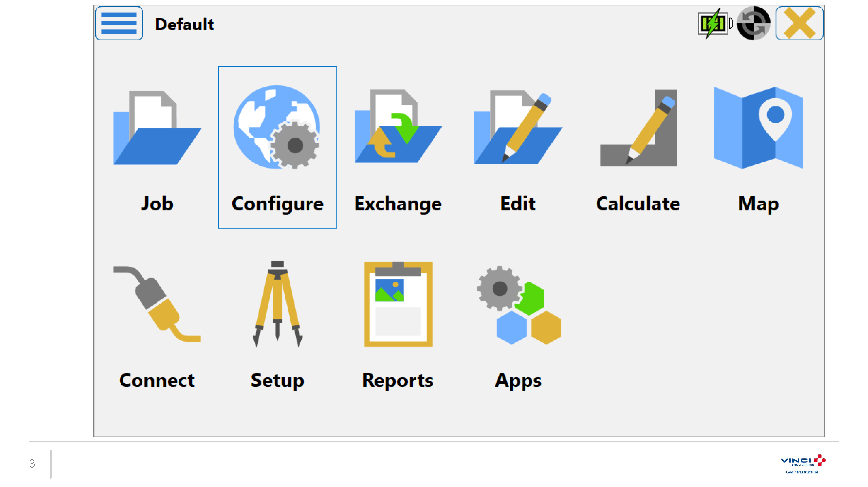Open the Job folder icon
This screenshot has height=487, width=868.
click(x=157, y=128)
